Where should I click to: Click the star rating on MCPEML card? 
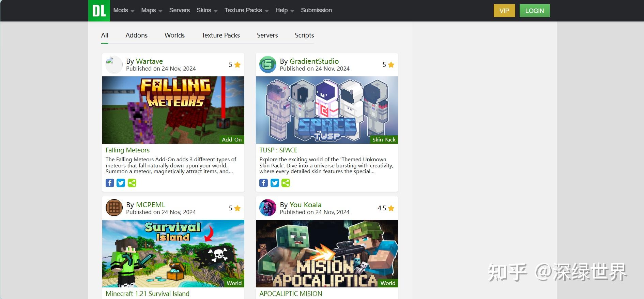click(235, 208)
